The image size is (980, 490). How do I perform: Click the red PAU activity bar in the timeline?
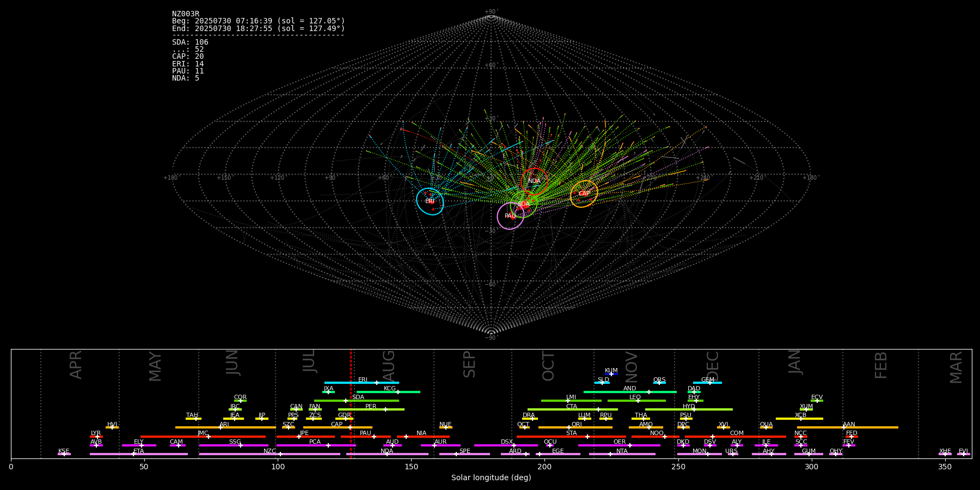pyautogui.click(x=366, y=436)
